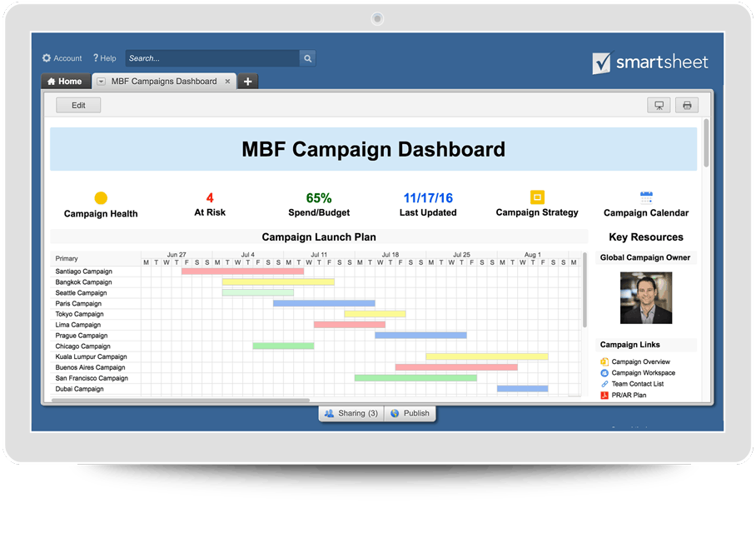Select the MBF Campaigns Dashboard tab
Viewport: 756px width, 533px height.
[x=164, y=82]
